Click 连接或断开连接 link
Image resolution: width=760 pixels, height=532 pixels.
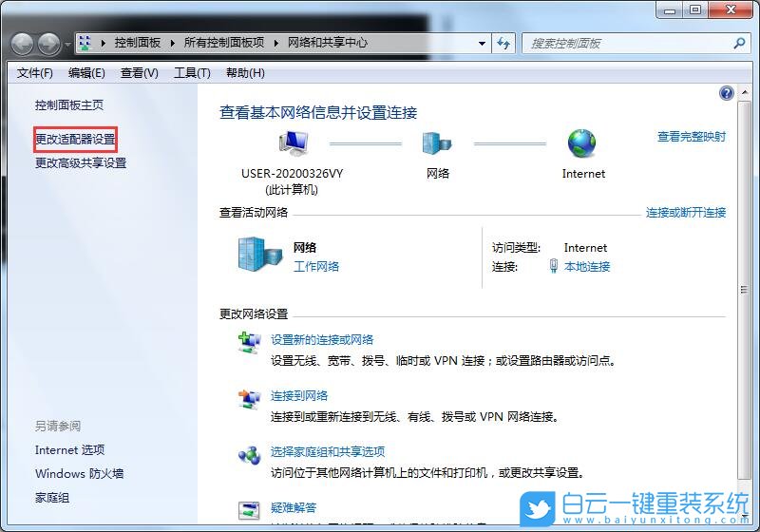pyautogui.click(x=686, y=212)
